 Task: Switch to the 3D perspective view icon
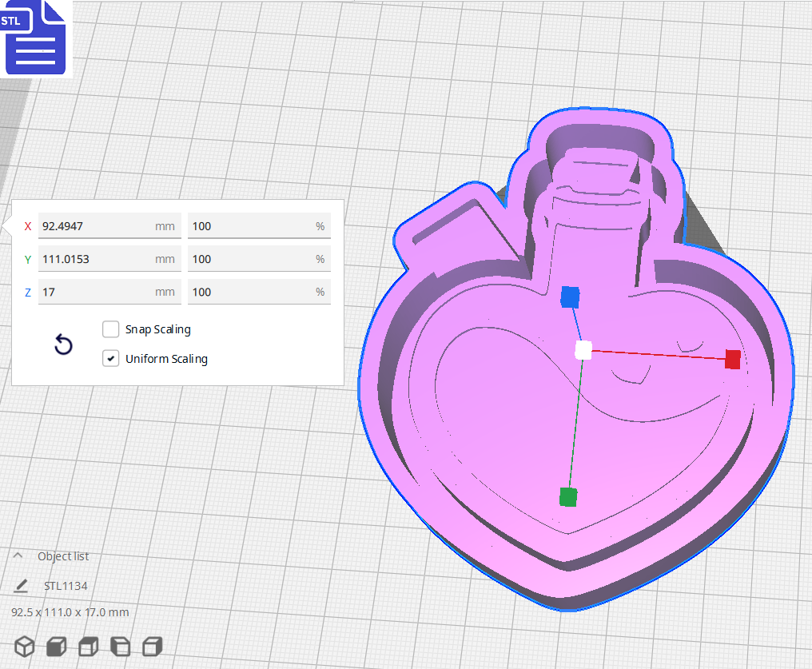[x=24, y=646]
